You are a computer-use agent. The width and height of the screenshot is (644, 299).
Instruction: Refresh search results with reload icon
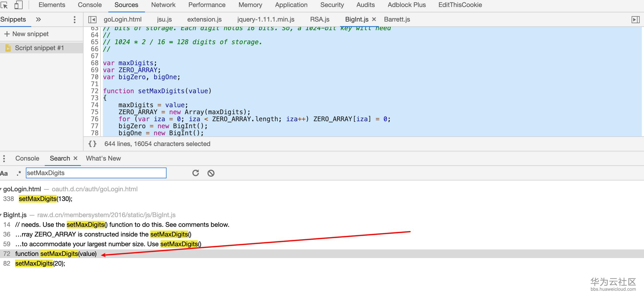click(x=196, y=173)
